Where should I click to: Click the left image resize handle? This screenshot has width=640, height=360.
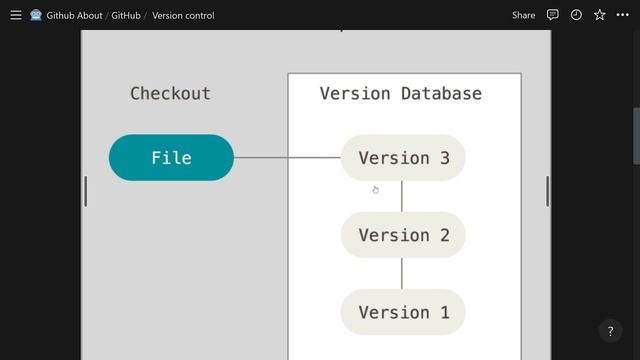point(85,191)
